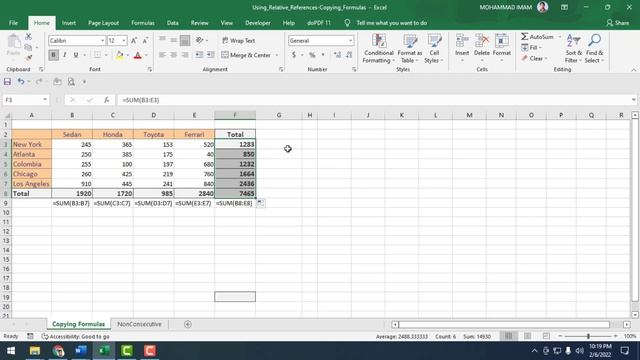Open Word from the Windows taskbar
This screenshot has width=640, height=360.
(x=81, y=351)
